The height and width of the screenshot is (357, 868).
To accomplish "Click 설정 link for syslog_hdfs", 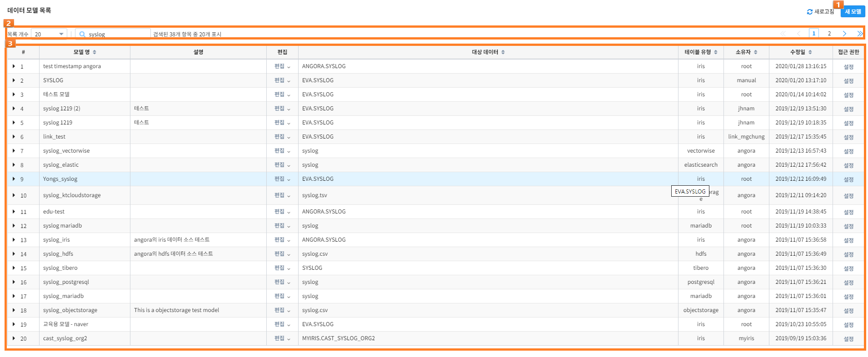I will [x=848, y=254].
